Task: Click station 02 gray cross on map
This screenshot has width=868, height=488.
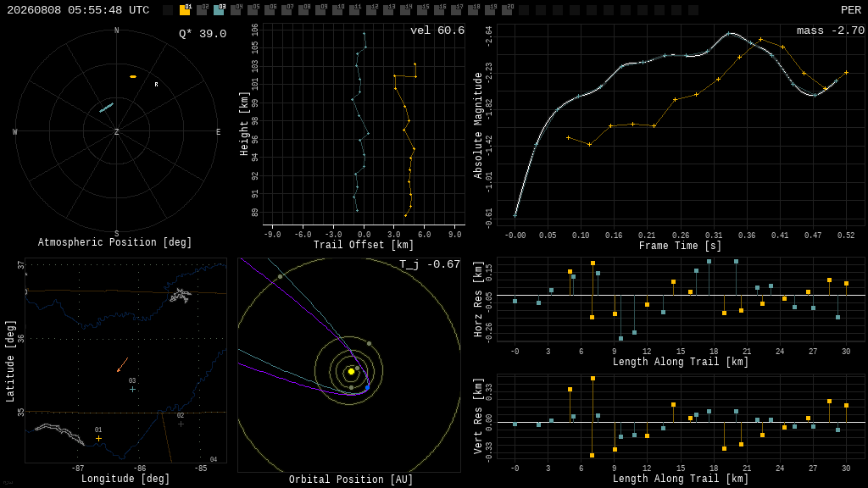Action: (181, 424)
